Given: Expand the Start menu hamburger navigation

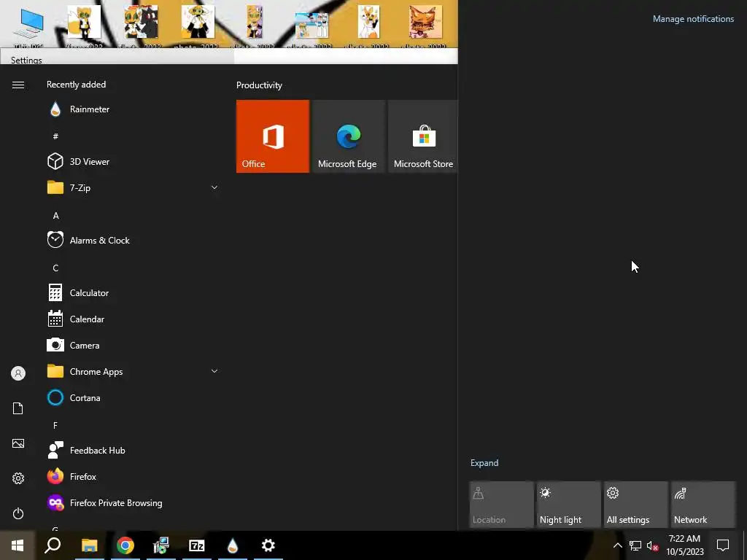Looking at the screenshot, I should coord(18,85).
